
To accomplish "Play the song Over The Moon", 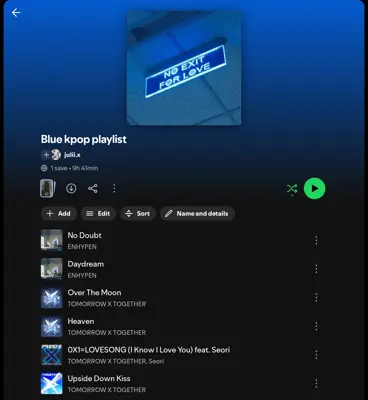I will click(x=94, y=293).
